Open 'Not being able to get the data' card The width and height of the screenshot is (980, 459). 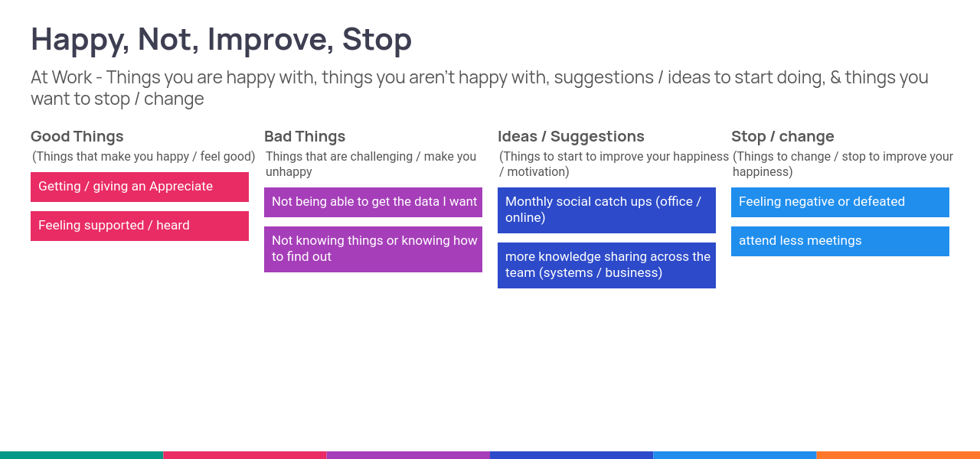tap(373, 202)
